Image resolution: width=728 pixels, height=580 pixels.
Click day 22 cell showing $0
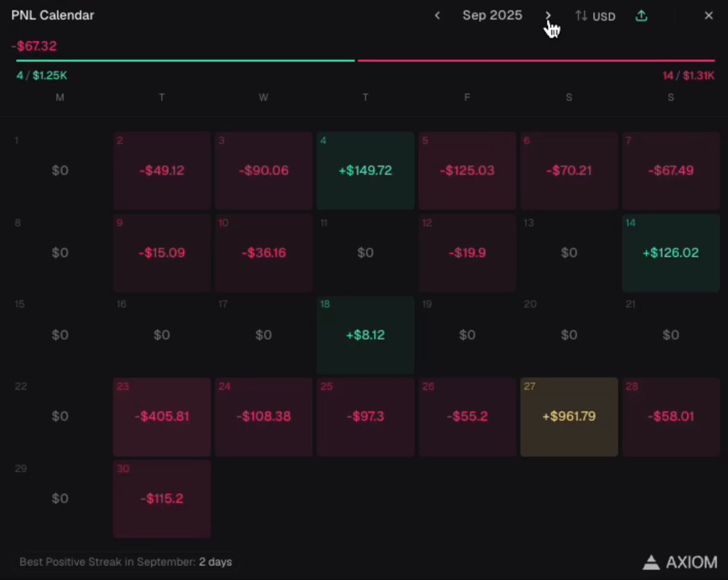point(60,417)
